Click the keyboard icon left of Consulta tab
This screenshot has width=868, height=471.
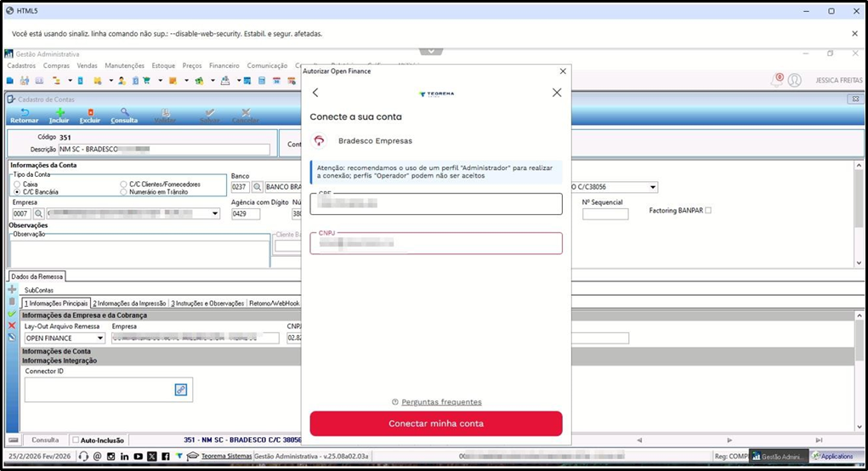point(14,440)
